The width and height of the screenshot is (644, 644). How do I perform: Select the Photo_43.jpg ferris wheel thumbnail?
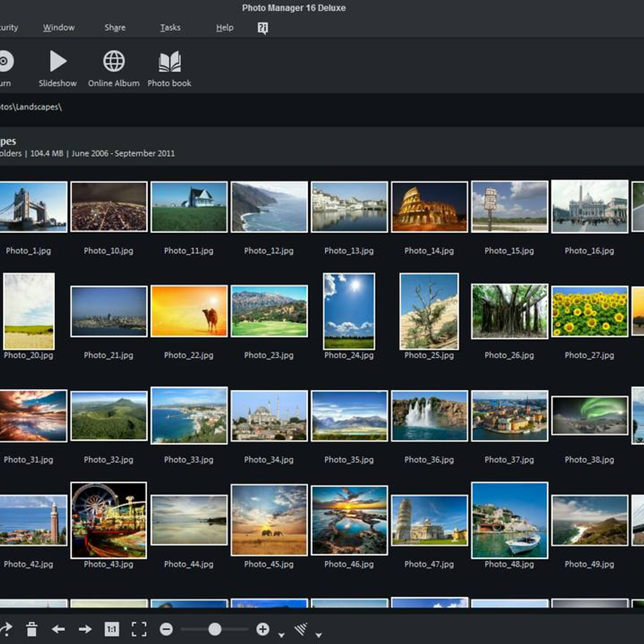[109, 520]
